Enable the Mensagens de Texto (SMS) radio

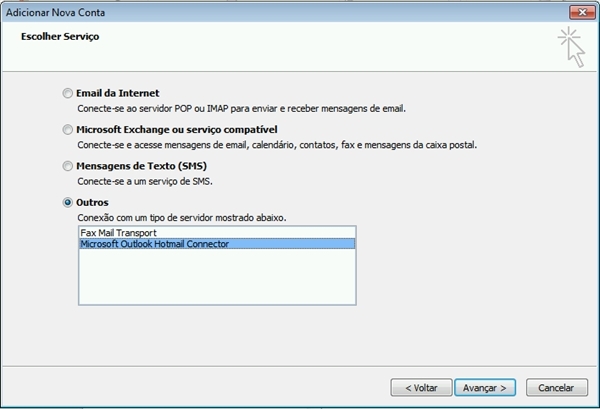pyautogui.click(x=67, y=166)
